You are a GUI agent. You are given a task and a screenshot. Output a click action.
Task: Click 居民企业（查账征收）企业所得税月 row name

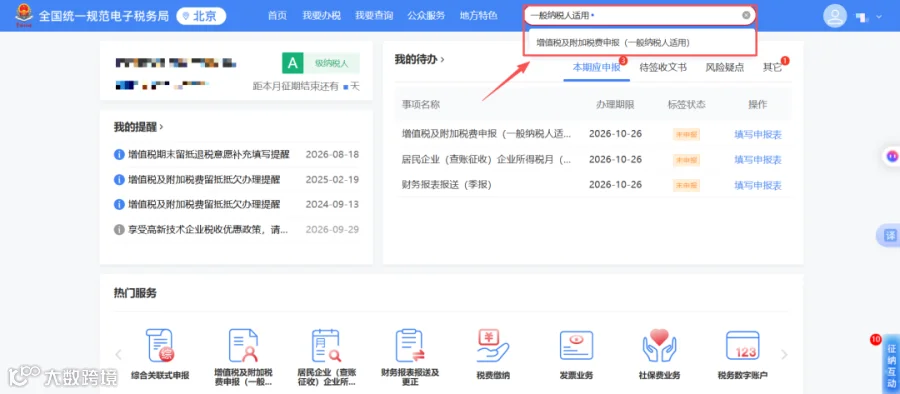486,160
